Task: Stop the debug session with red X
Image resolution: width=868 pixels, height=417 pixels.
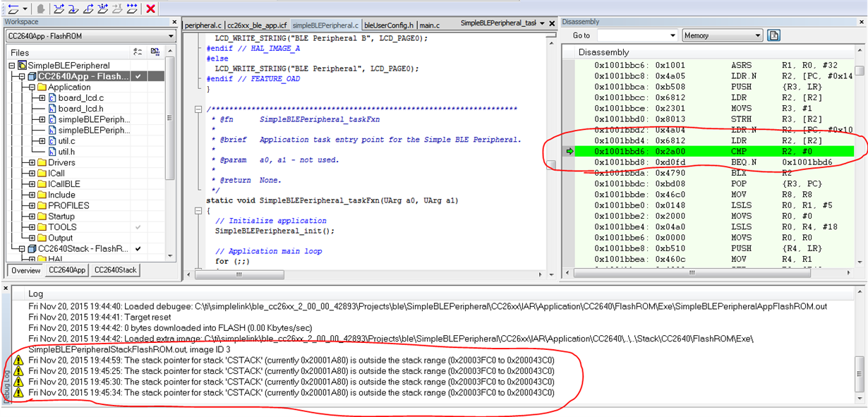Action: pos(149,9)
